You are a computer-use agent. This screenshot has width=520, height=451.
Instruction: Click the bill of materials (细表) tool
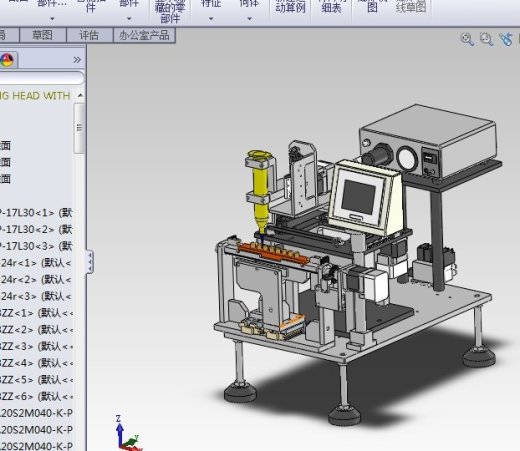(x=331, y=7)
